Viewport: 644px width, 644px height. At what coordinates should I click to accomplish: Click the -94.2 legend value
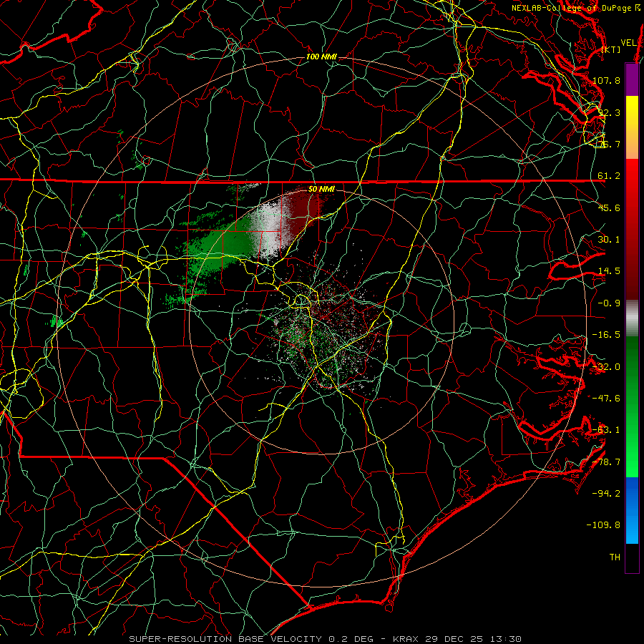[606, 493]
